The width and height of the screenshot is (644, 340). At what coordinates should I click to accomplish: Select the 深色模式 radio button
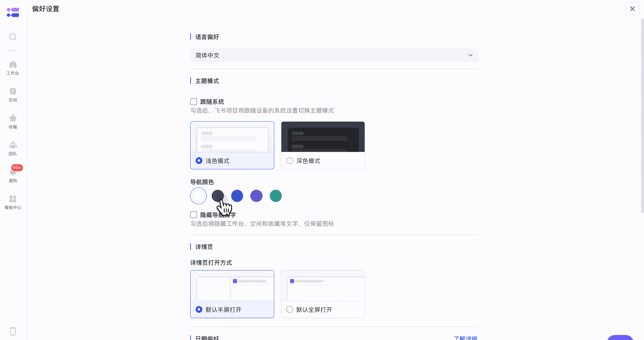290,161
